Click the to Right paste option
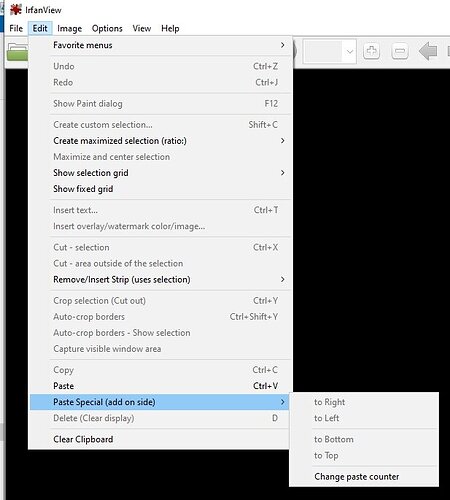 click(364, 402)
